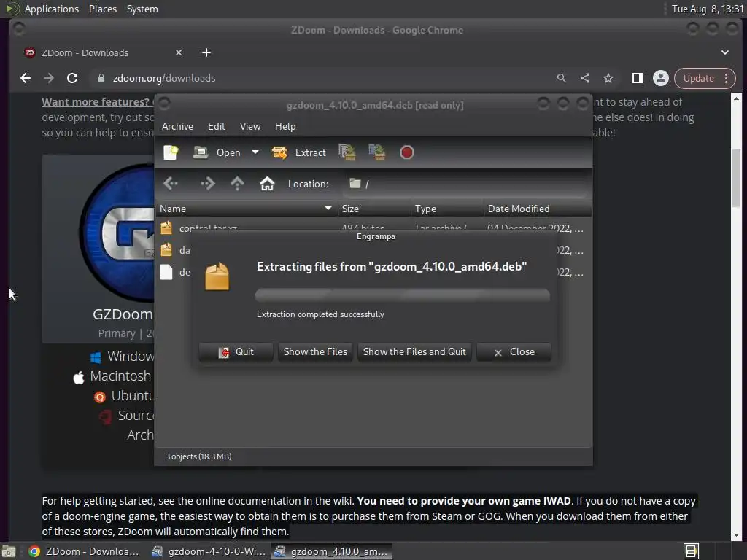The image size is (747, 560).
Task: Click the extraction progress bar
Action: [403, 295]
